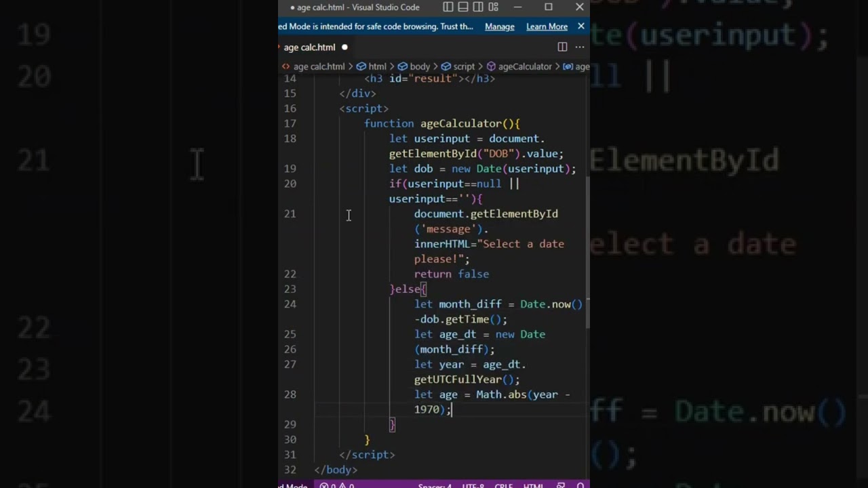This screenshot has height=488, width=868.
Task: Toggle primary side bar layout icon
Action: 448,7
